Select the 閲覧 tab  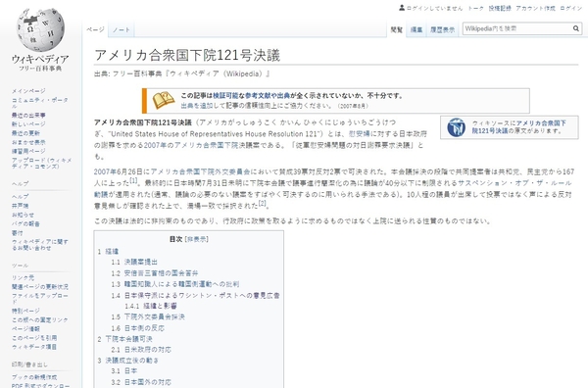[x=396, y=29]
